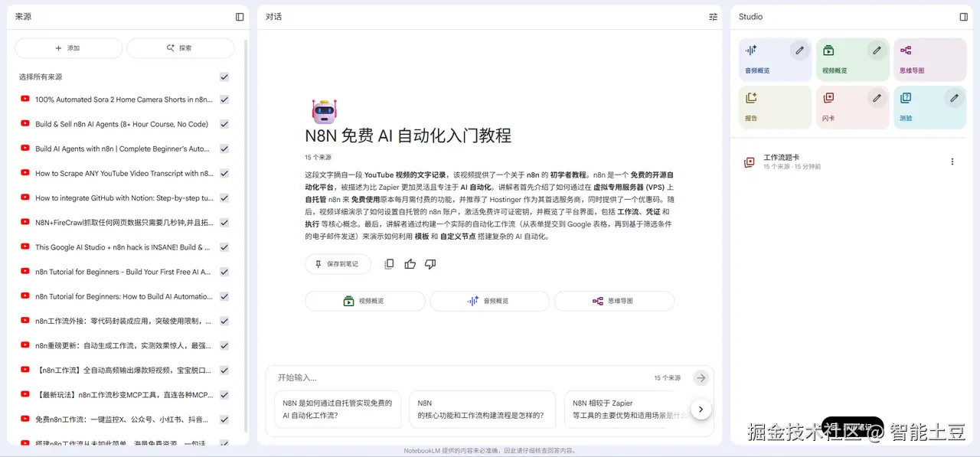Uncheck 免费n8n工作流 source checkbox

coord(224,419)
